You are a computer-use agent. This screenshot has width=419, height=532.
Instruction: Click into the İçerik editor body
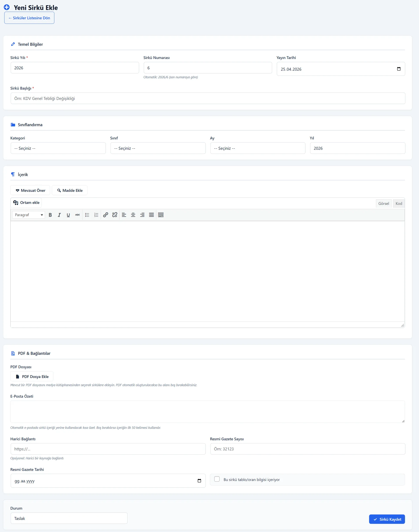(x=208, y=271)
